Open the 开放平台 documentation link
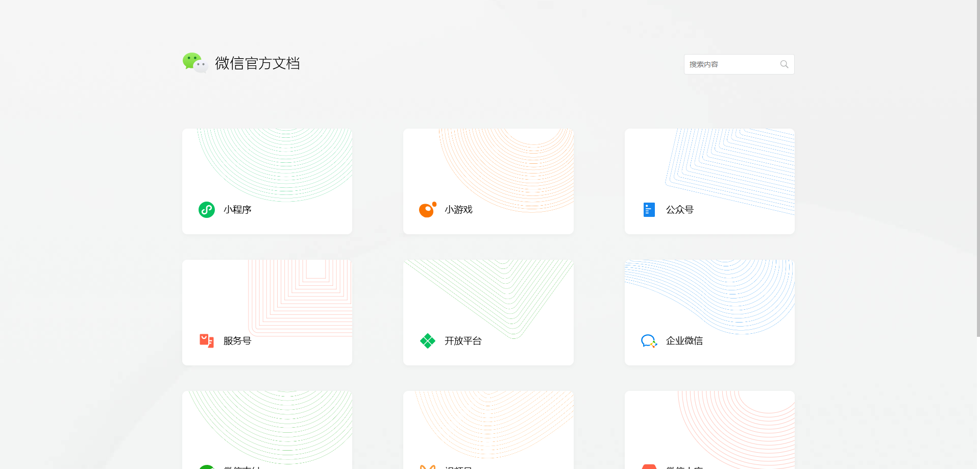 (x=463, y=341)
